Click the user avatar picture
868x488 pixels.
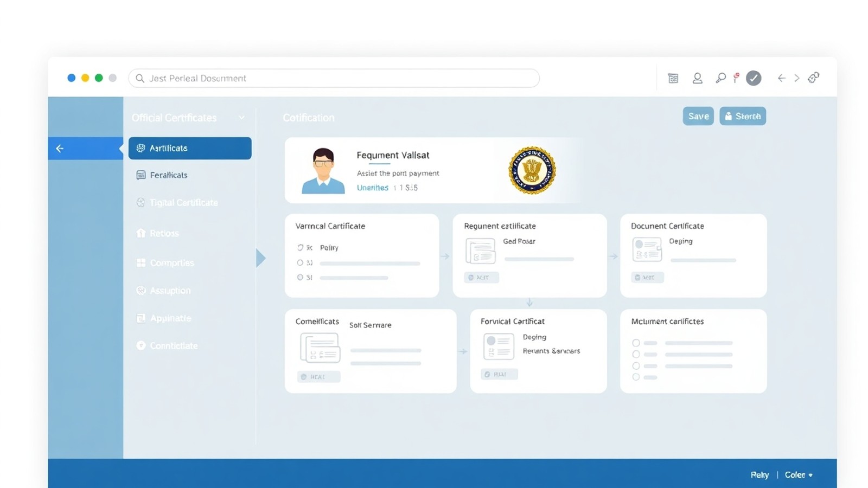coord(323,171)
